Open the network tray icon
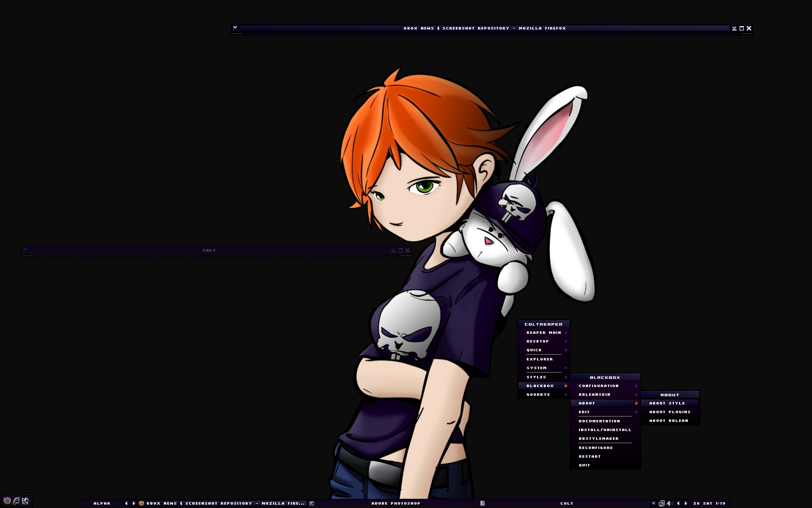Viewport: 812px width, 508px height. (x=662, y=503)
